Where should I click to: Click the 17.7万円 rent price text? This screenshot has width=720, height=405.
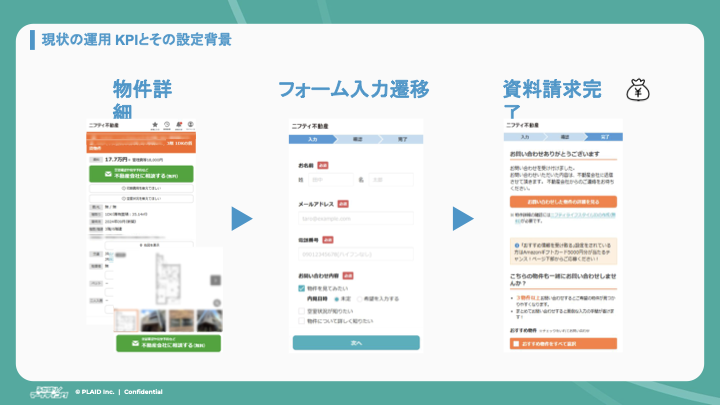tap(116, 159)
